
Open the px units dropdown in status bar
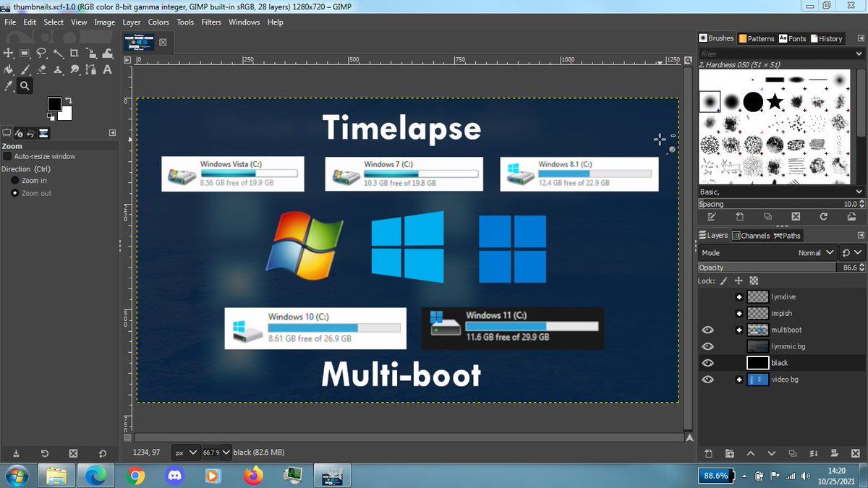click(185, 453)
